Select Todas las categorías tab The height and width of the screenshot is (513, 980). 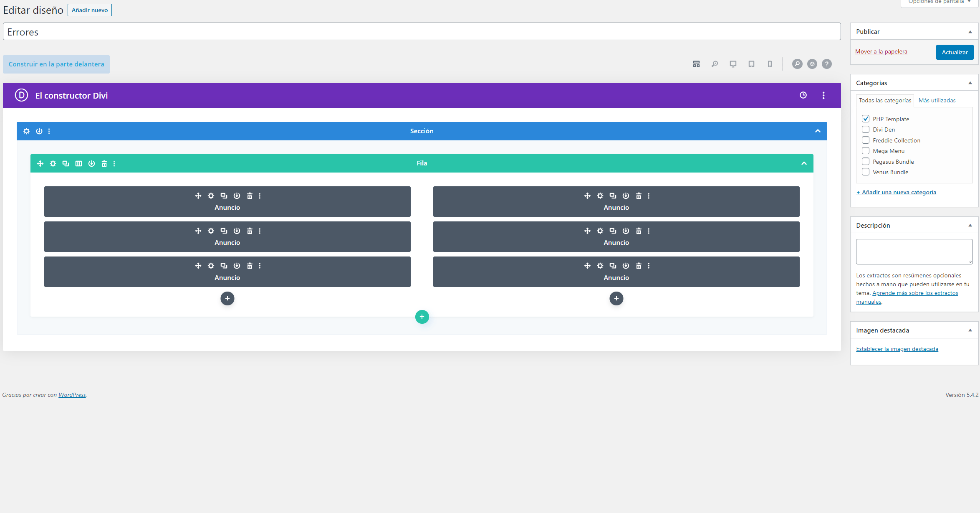(885, 101)
